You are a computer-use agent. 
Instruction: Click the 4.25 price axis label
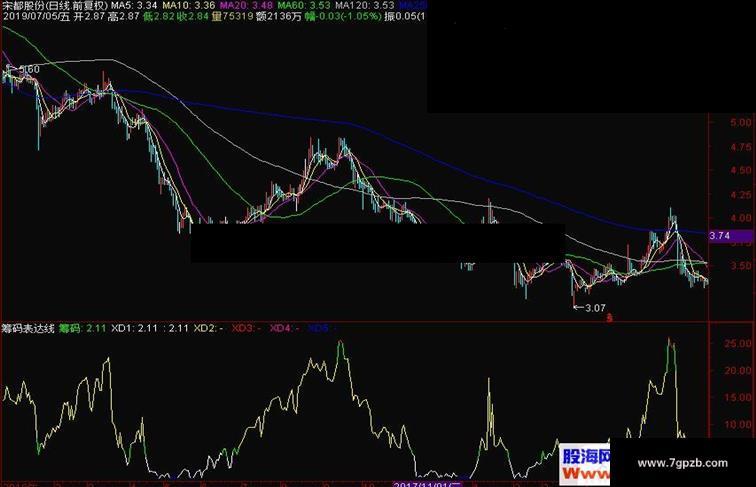point(741,194)
